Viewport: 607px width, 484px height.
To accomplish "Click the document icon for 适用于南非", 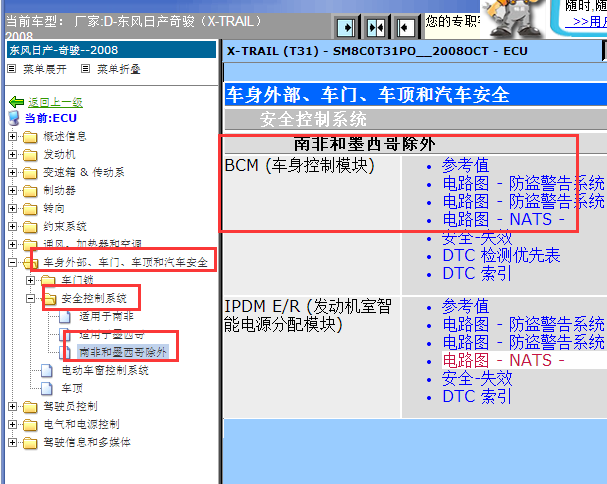I will [65, 317].
